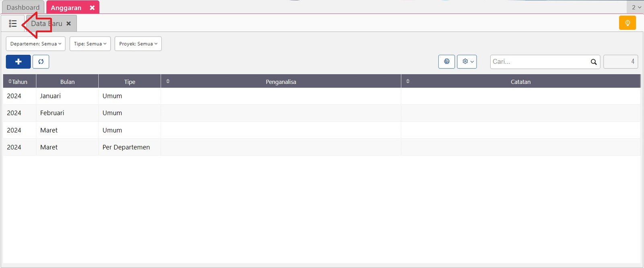Click the blue plus add button
Screen dimensions: 644x268
(18, 62)
